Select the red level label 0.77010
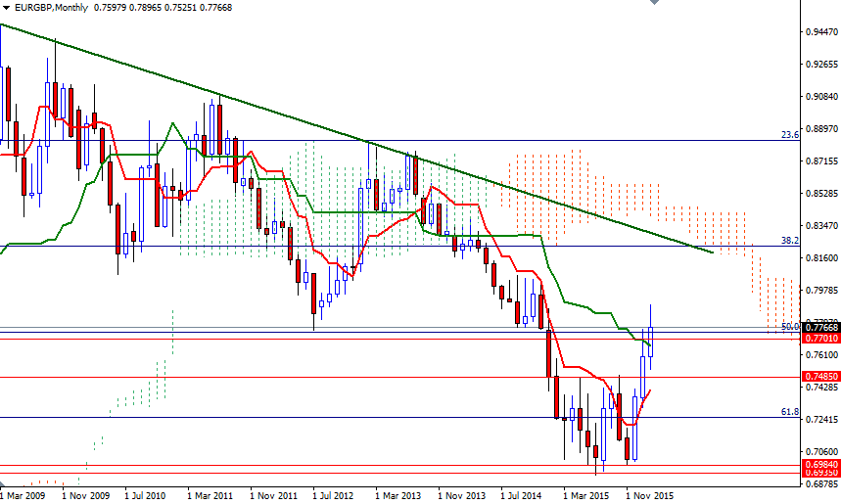The image size is (841, 504). coord(820,338)
